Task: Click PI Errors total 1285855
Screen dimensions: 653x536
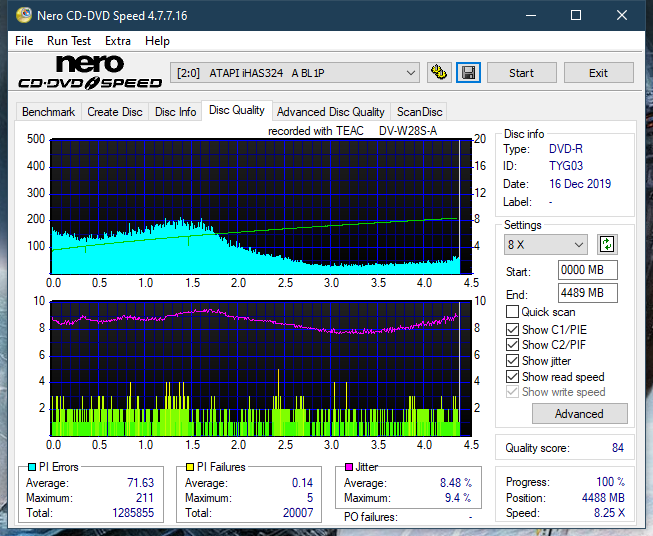Action: tap(133, 513)
